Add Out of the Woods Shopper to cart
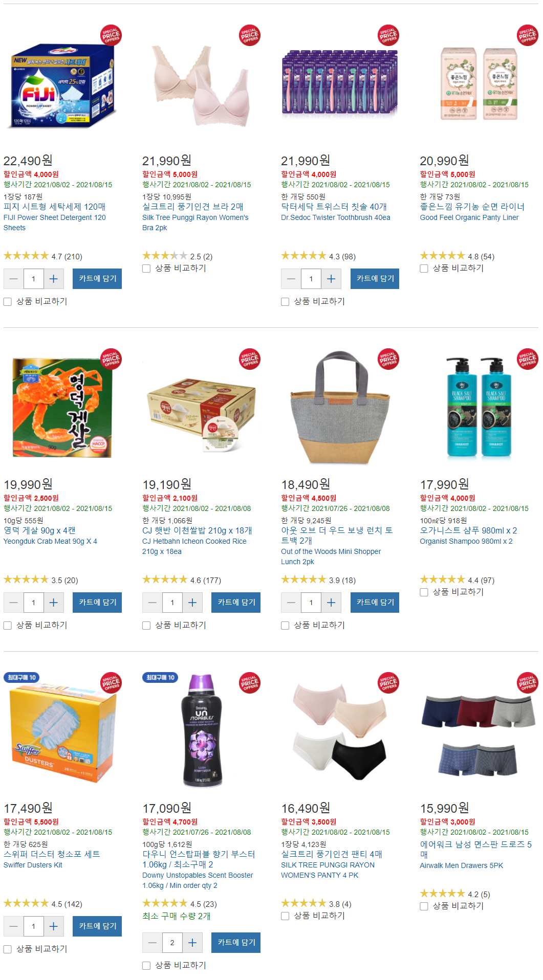The height and width of the screenshot is (980, 543). [x=375, y=603]
